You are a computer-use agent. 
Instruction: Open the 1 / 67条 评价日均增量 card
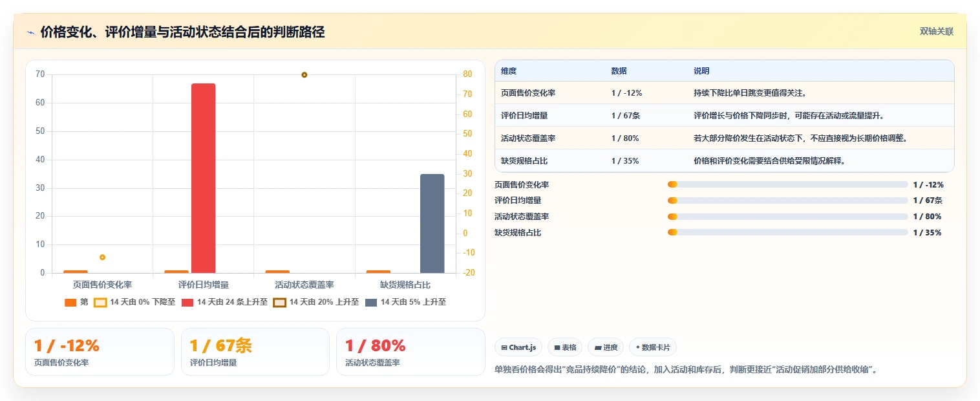(x=255, y=352)
